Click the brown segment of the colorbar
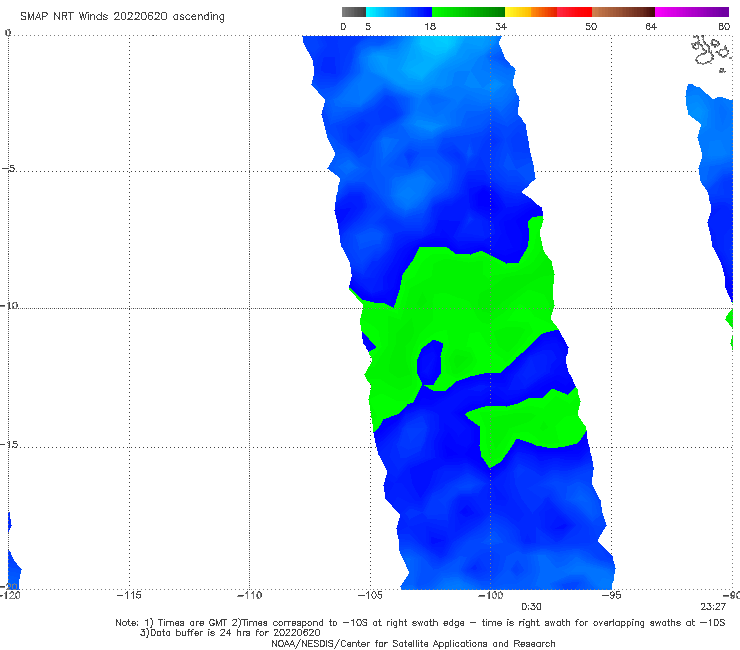The width and height of the screenshot is (740, 650). click(623, 12)
